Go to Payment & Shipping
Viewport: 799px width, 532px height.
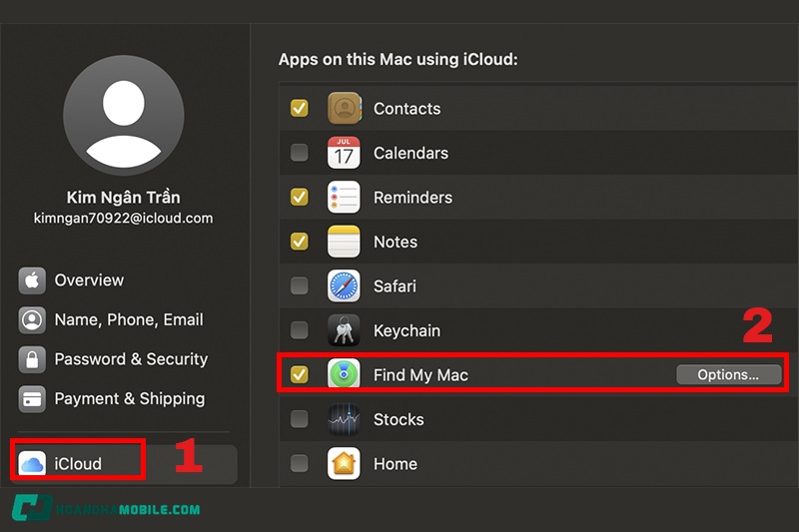[x=128, y=399]
